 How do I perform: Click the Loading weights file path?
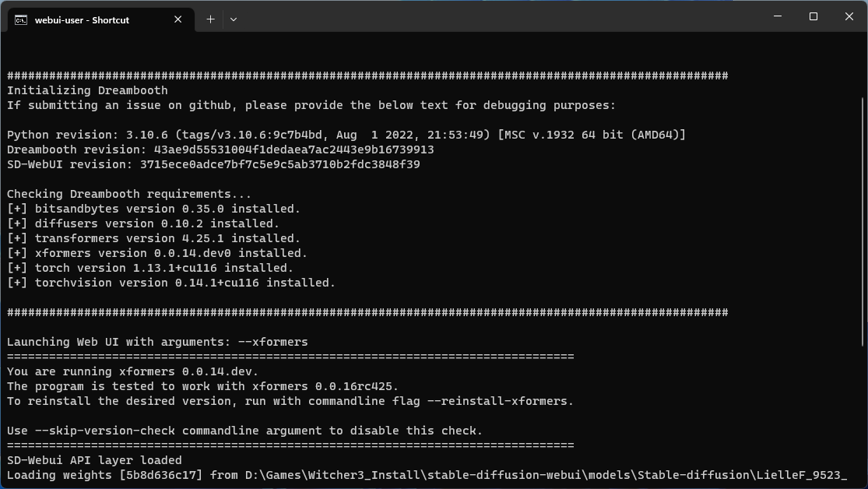coord(528,475)
